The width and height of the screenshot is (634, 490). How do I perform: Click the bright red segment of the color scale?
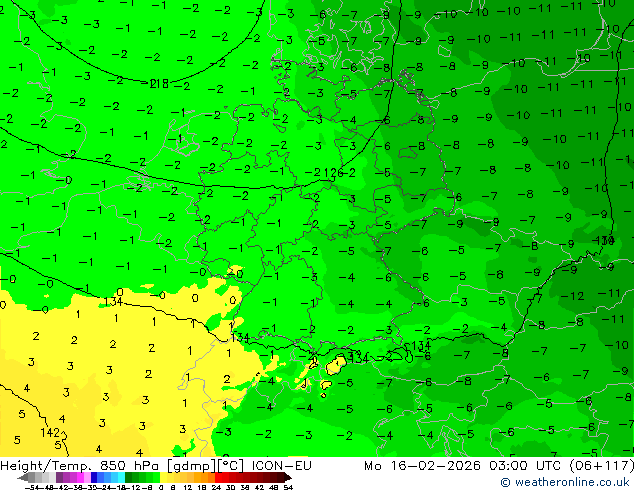click(218, 477)
